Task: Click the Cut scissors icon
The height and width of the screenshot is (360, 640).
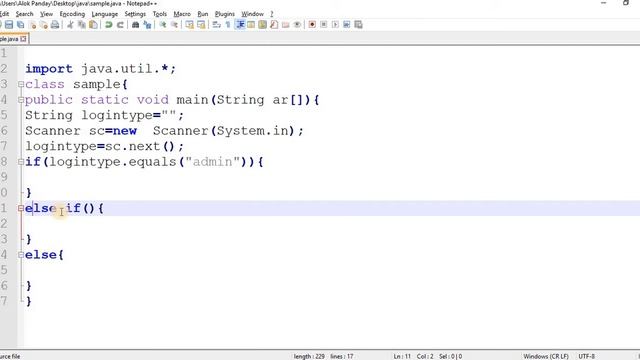Action: [70, 25]
